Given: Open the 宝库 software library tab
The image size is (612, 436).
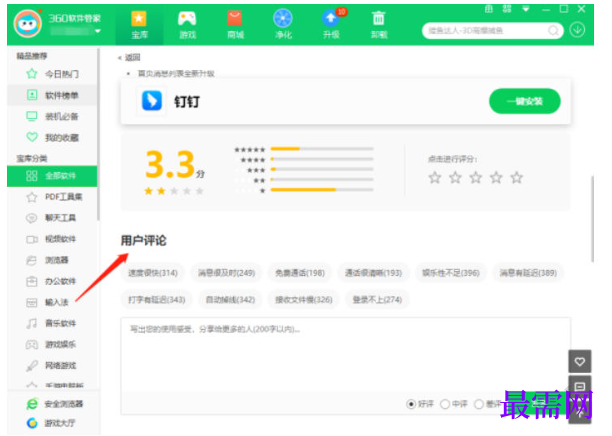Looking at the screenshot, I should (x=139, y=25).
